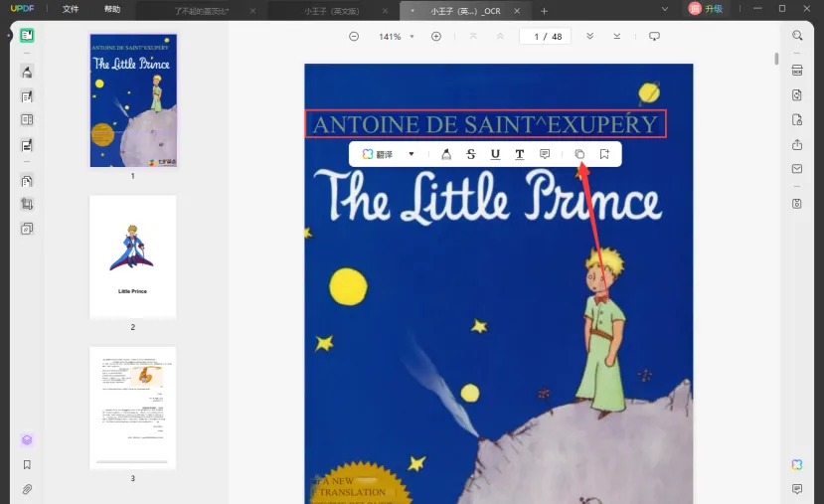The width and height of the screenshot is (824, 504).
Task: Close the 小王子 (英文版) tab
Action: click(x=385, y=11)
